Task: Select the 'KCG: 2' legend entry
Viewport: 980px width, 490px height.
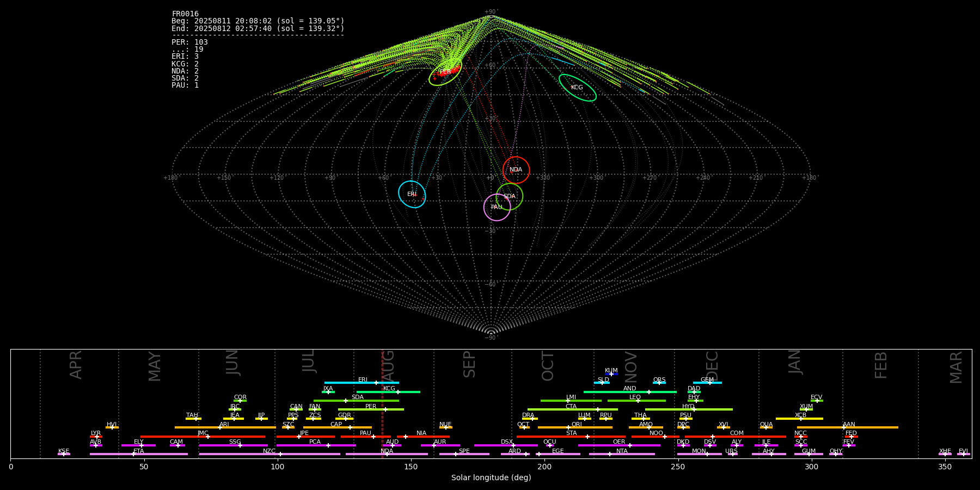Action: (x=185, y=64)
